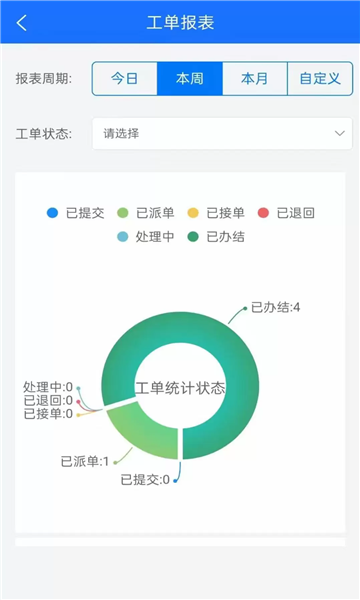Toggle the blue 已提交 legend dot
Image resolution: width=360 pixels, height=600 pixels.
point(52,213)
